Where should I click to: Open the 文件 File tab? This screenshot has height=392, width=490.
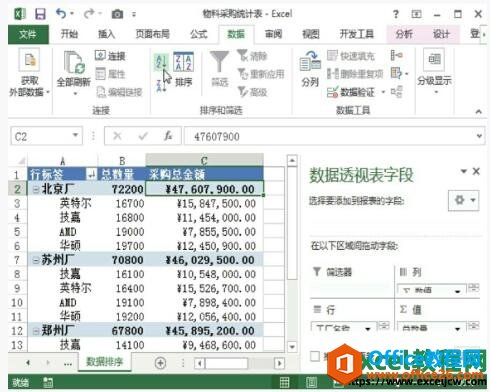pyautogui.click(x=28, y=34)
